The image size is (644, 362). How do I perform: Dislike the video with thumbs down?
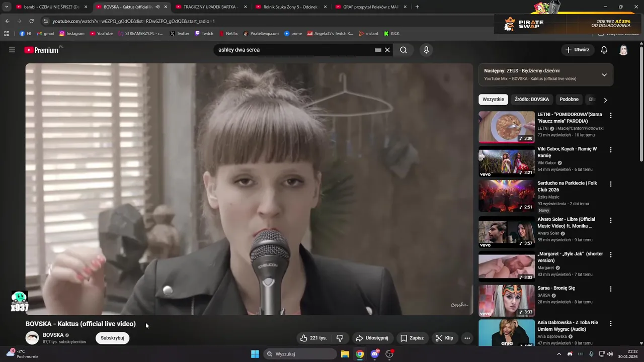(340, 338)
